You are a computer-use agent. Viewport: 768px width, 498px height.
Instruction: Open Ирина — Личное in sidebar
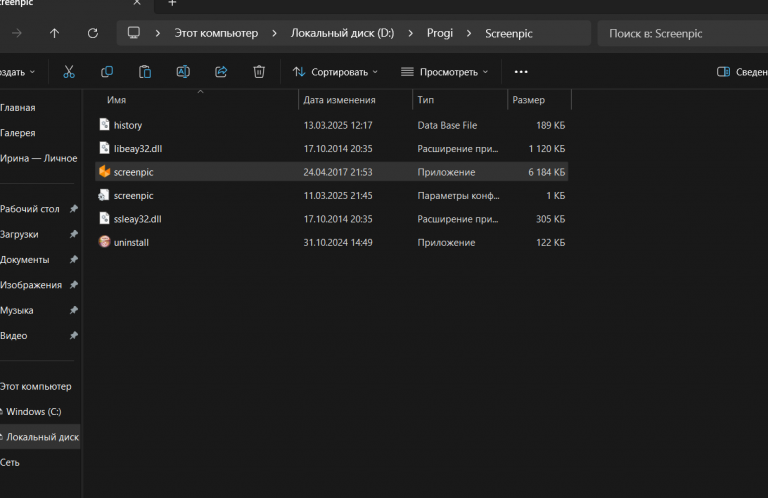pos(39,158)
